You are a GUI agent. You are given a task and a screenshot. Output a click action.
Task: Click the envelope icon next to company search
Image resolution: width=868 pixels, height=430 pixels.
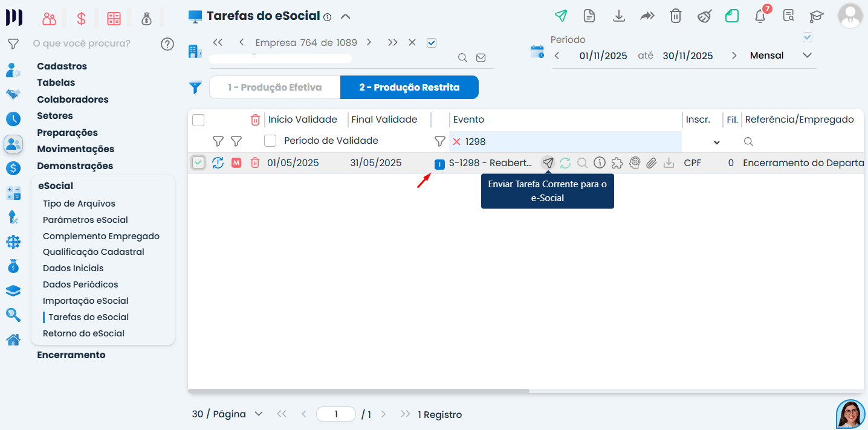coord(481,58)
